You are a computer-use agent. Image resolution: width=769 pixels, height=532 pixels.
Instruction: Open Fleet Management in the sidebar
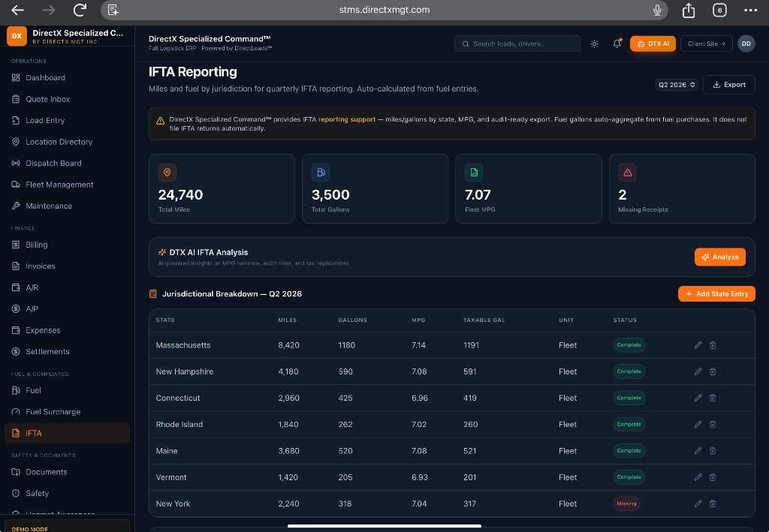[x=67, y=185]
